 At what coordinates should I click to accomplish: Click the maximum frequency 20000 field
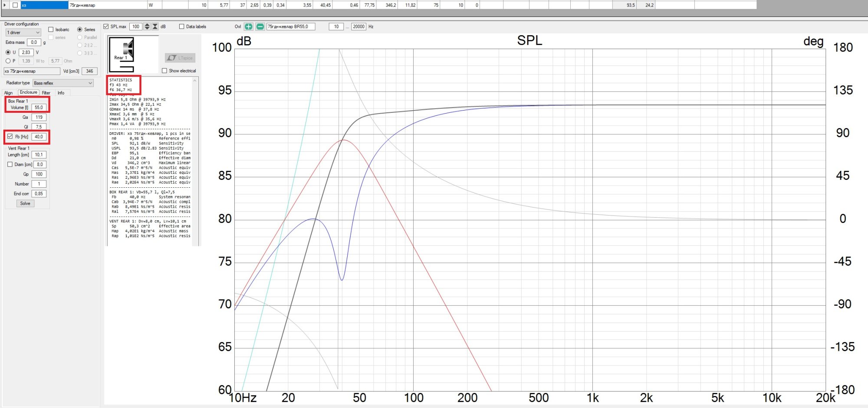tap(358, 26)
